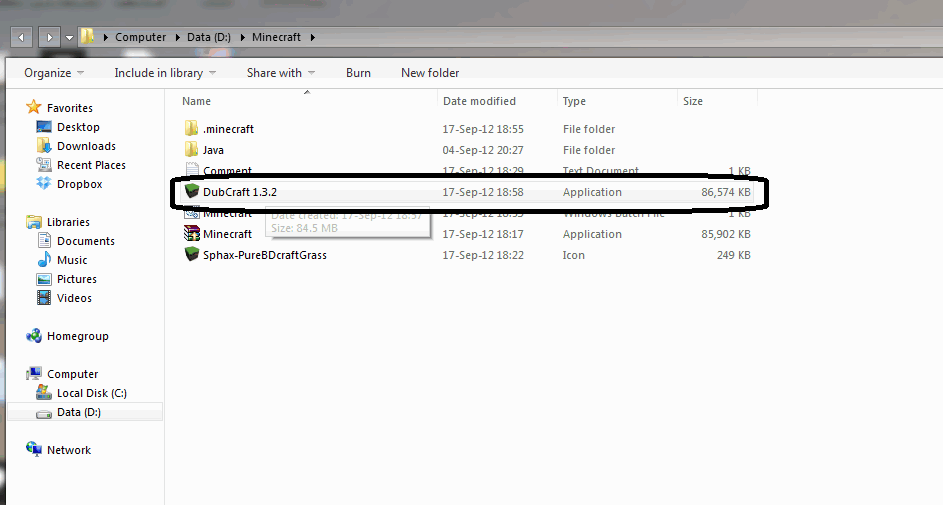The image size is (943, 505).
Task: Click the Data (D:) drive icon
Action: [44, 414]
